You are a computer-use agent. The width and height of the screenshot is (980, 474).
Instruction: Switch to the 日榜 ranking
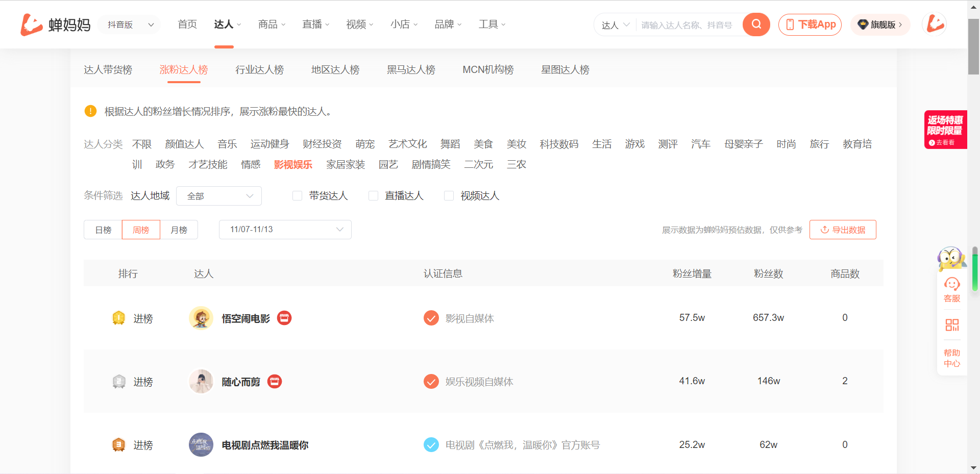click(x=103, y=230)
